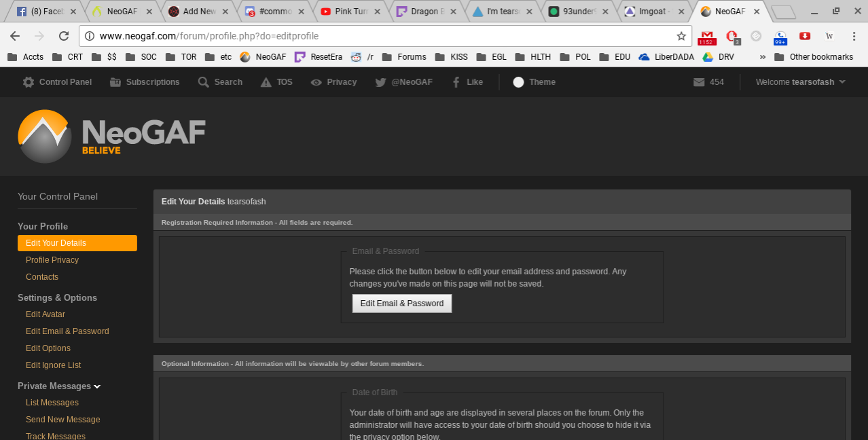
Task: Open the Forums bookmark folder
Action: 404,57
